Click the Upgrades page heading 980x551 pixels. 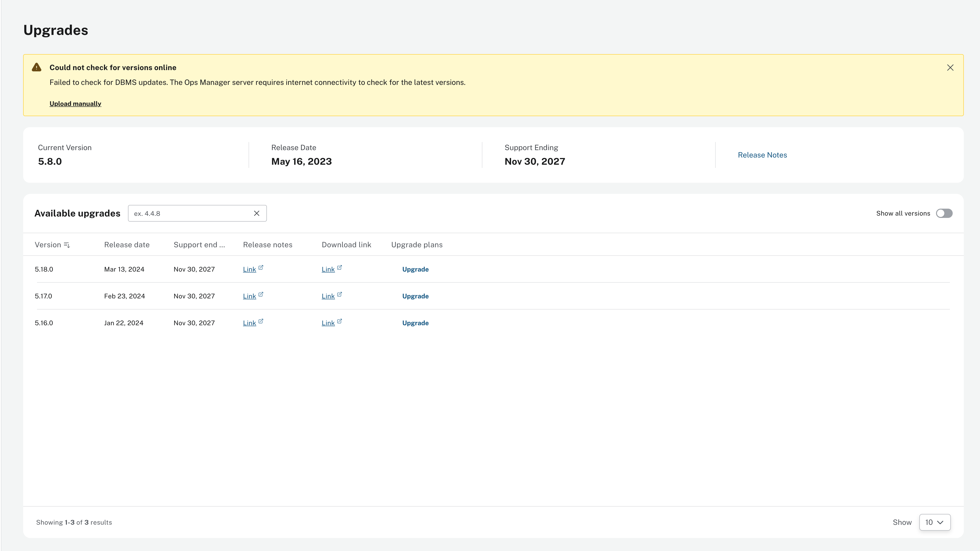coord(56,31)
